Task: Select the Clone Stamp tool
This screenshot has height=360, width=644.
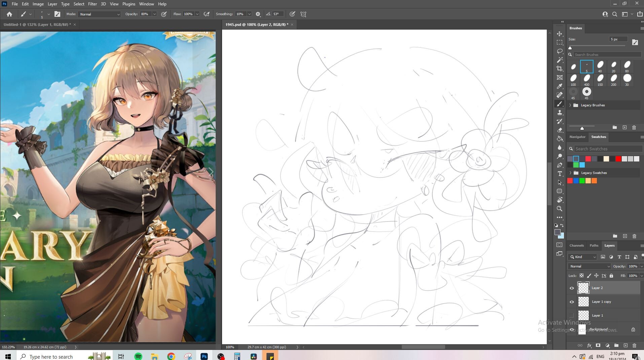Action: [x=560, y=112]
